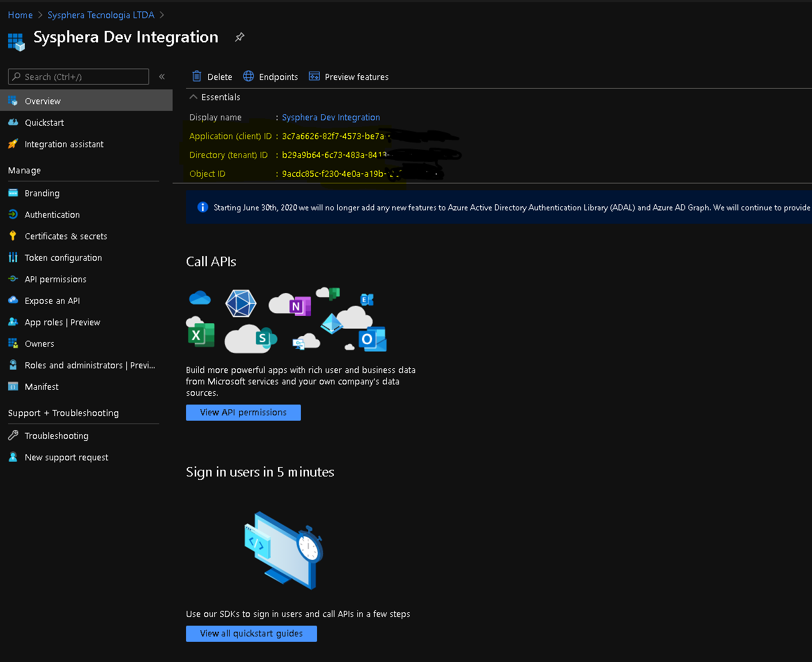The width and height of the screenshot is (812, 662).
Task: Click the blue info icon in the ADAL banner
Action: click(x=203, y=207)
